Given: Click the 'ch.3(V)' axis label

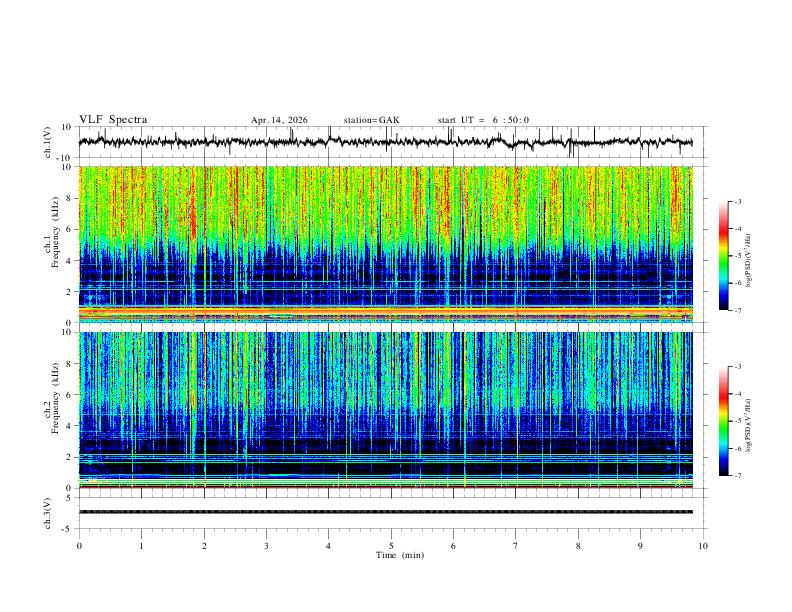Looking at the screenshot, I should click(x=48, y=513).
